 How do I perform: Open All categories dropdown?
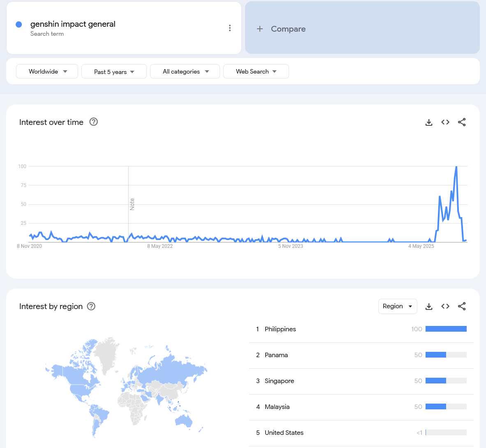(185, 72)
